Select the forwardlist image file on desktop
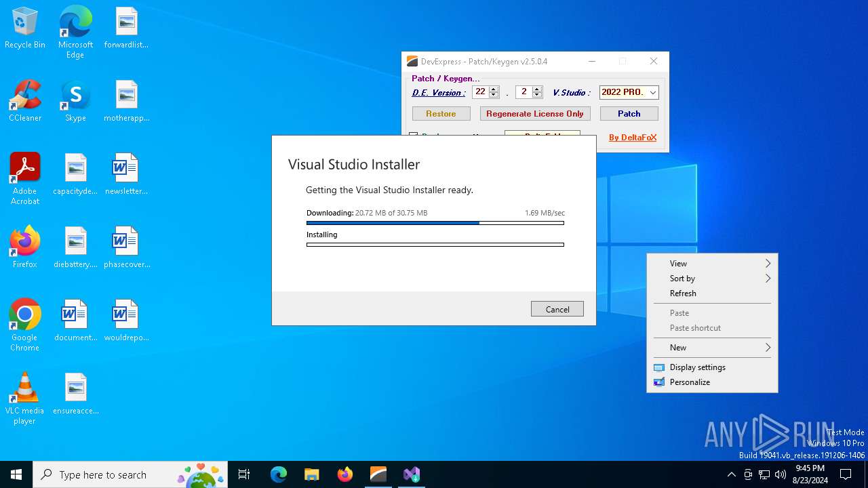 click(126, 28)
